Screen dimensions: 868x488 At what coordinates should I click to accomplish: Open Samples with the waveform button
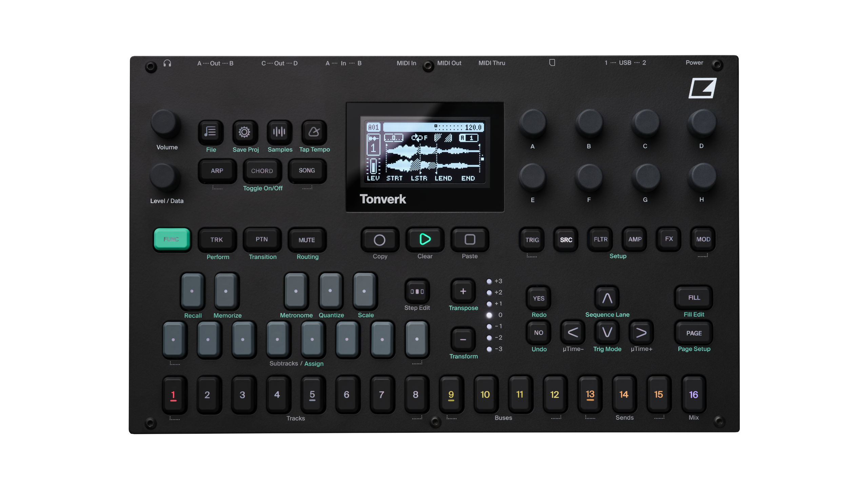click(x=279, y=132)
